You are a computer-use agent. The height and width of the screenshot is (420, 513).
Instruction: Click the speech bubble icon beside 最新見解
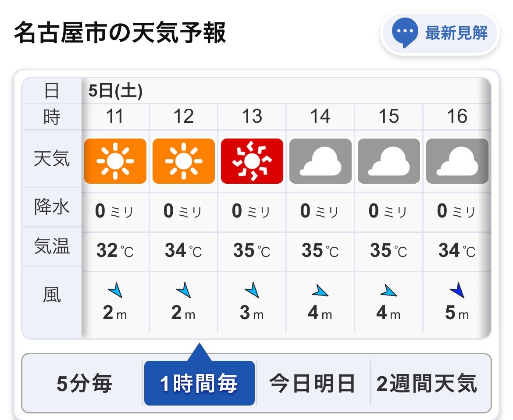[405, 32]
